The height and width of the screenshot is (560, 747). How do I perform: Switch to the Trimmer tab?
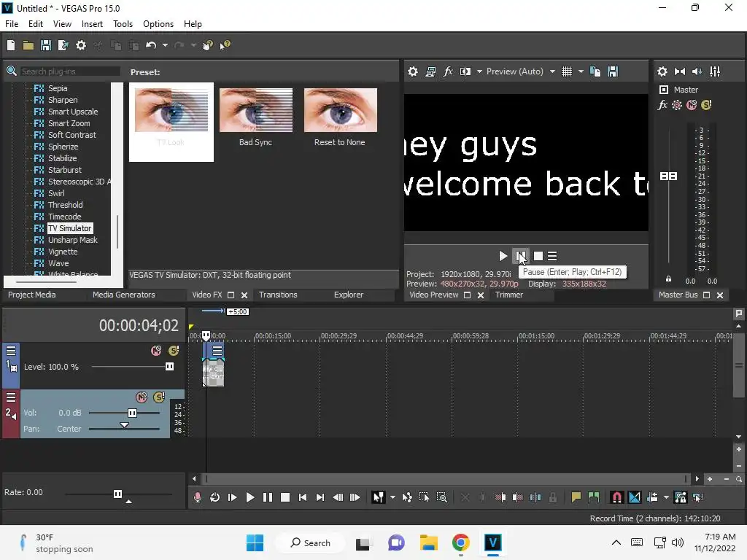(x=509, y=295)
